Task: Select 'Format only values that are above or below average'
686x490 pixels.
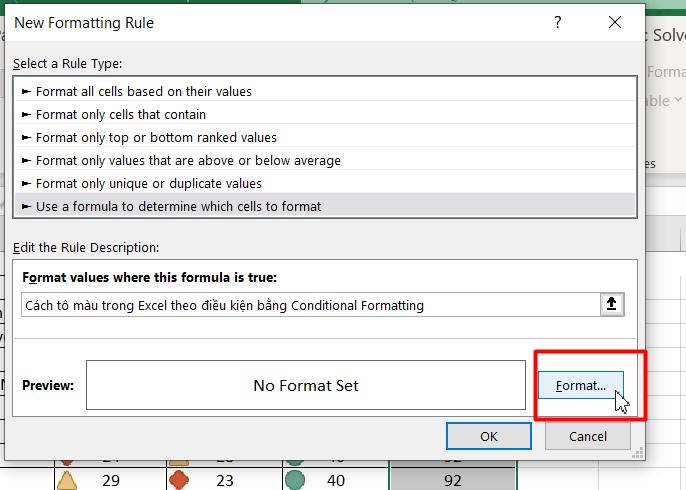Action: (x=325, y=161)
